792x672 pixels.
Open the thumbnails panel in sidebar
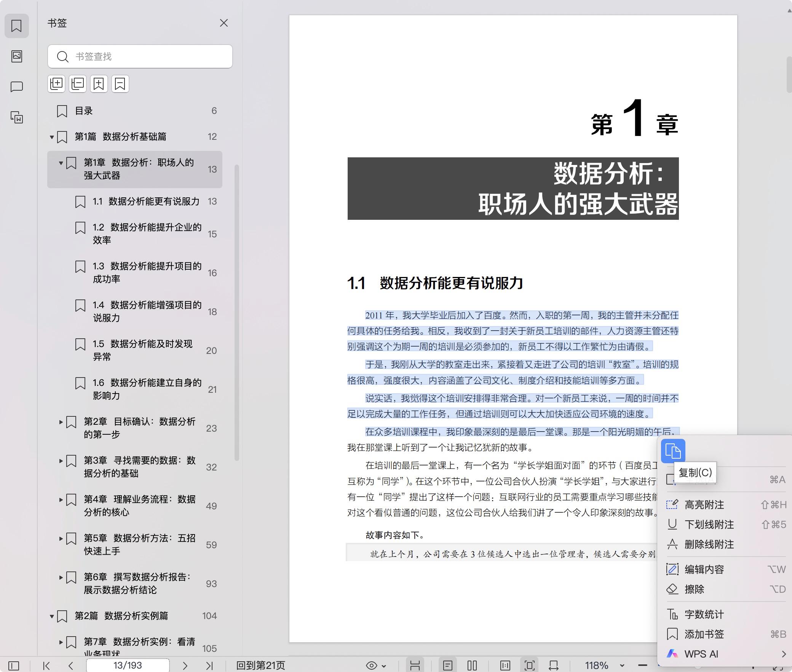click(17, 56)
